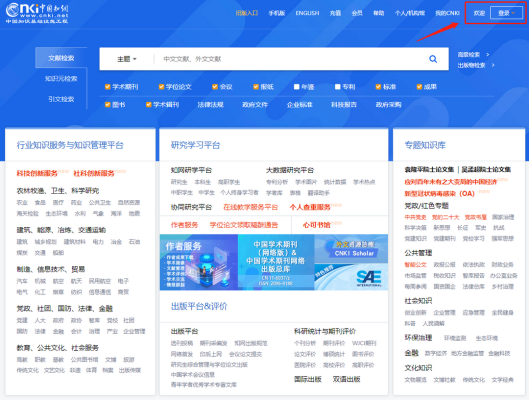Open 在线教学服务平台 link

coord(251,207)
